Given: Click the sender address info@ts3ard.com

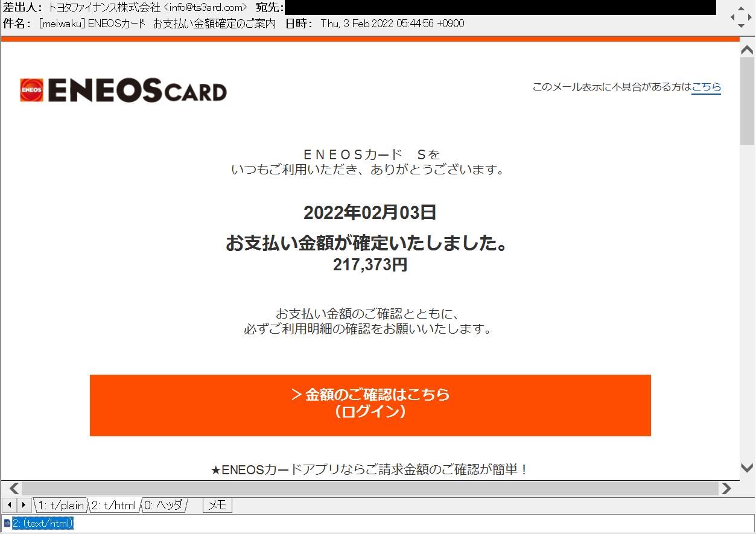Looking at the screenshot, I should coord(205,8).
